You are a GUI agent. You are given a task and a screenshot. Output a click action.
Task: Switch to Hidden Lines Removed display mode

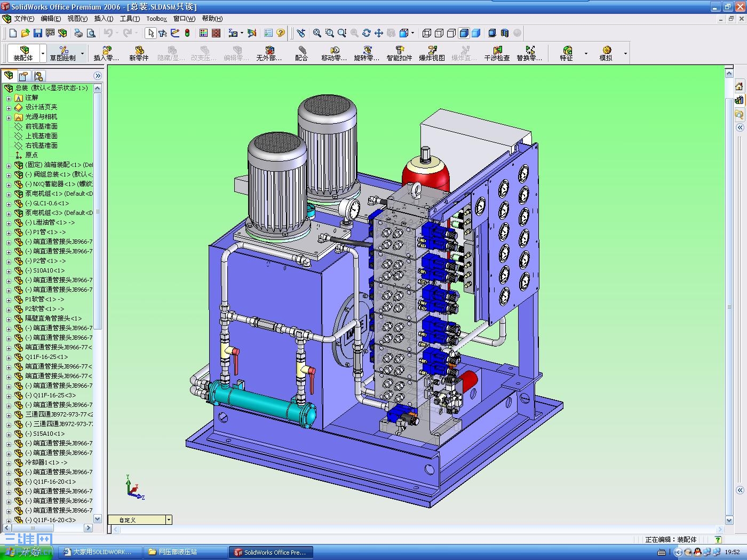click(x=451, y=33)
